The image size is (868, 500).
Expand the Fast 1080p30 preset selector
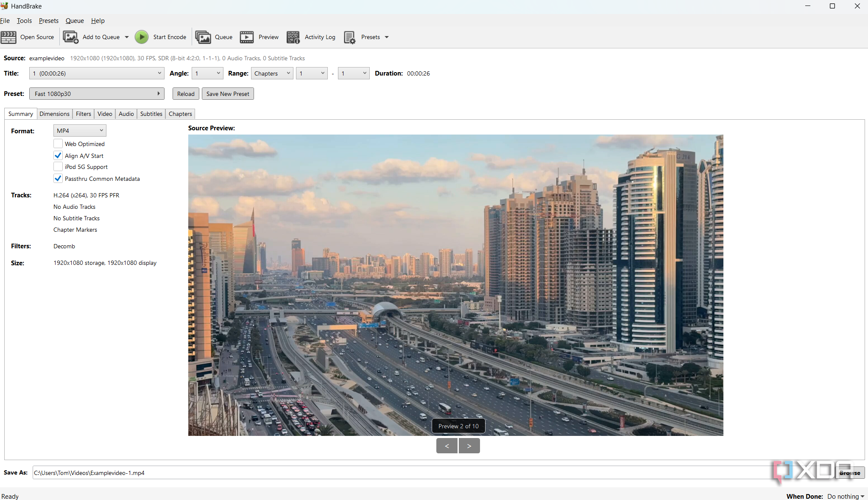point(97,94)
